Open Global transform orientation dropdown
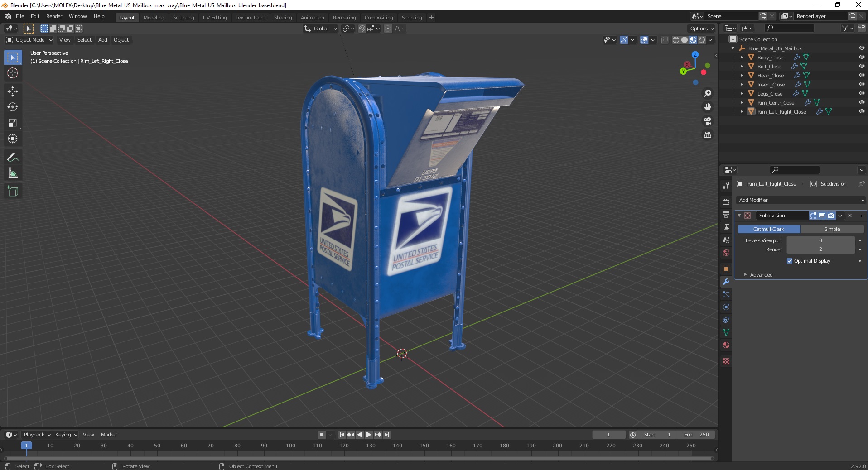Screen dimensions: 868x470 [321, 29]
